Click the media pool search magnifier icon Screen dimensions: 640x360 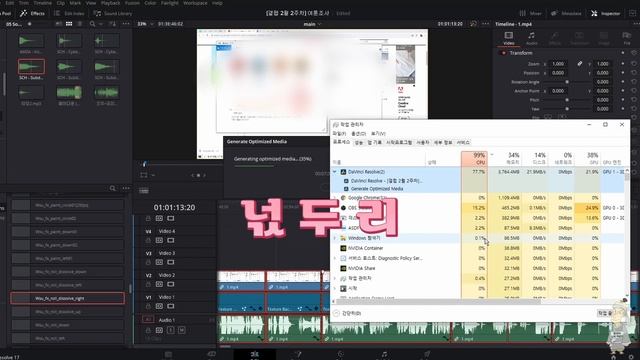pyautogui.click(x=92, y=24)
